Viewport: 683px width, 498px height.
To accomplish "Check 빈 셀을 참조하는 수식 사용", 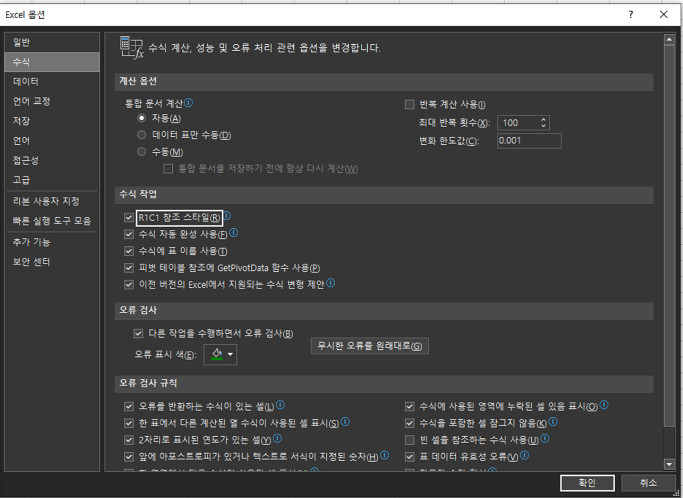I will 409,440.
